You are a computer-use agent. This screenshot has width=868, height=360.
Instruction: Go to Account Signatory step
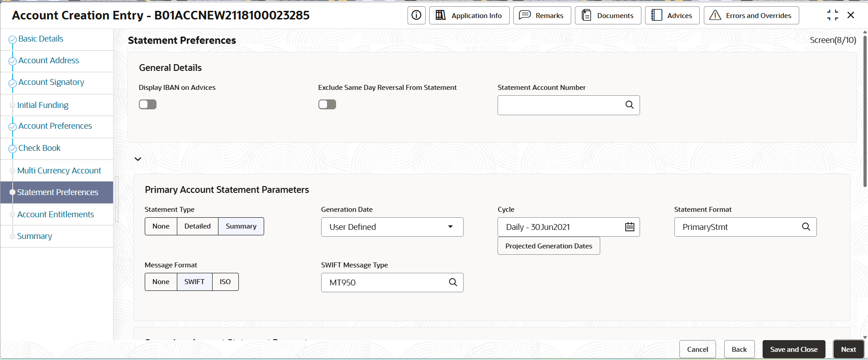(51, 82)
